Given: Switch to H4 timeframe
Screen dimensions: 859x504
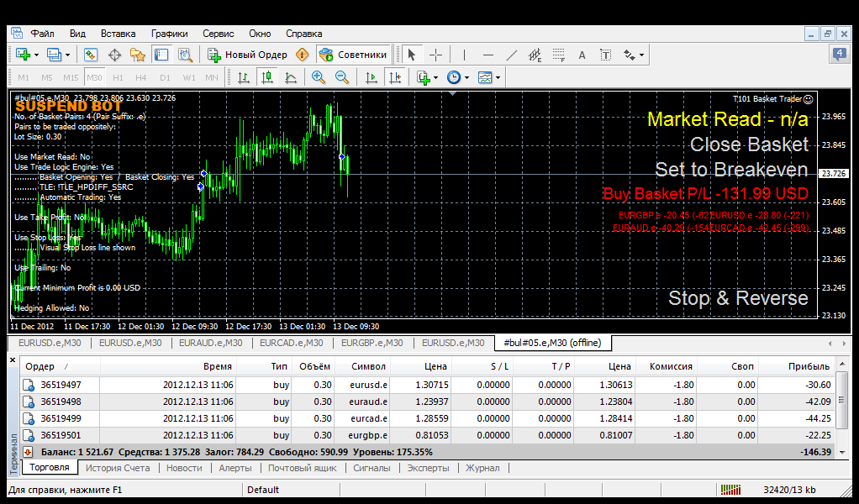Looking at the screenshot, I should click(141, 78).
